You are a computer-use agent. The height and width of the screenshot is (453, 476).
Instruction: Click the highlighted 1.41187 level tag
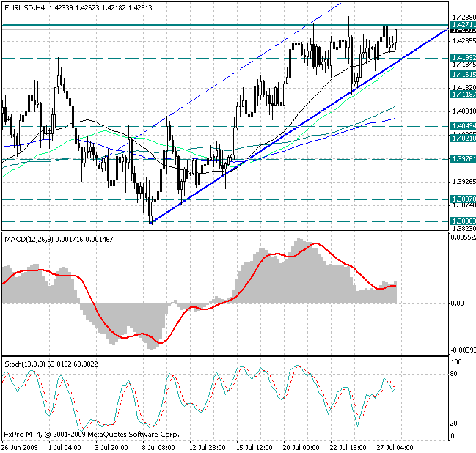point(464,95)
